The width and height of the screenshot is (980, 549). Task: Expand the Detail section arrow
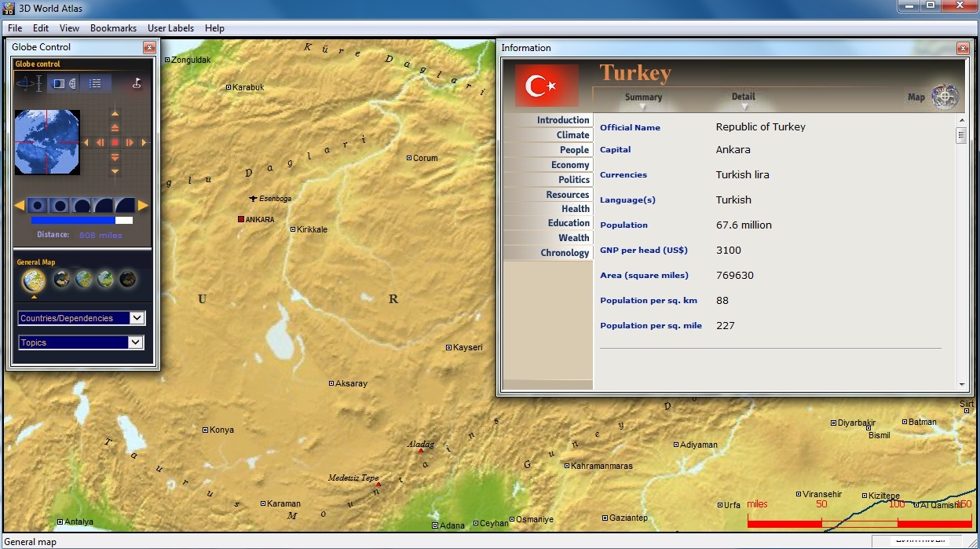(x=743, y=107)
